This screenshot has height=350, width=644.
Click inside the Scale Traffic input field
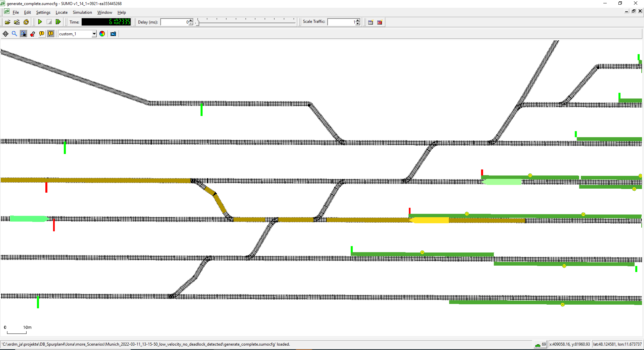point(340,22)
